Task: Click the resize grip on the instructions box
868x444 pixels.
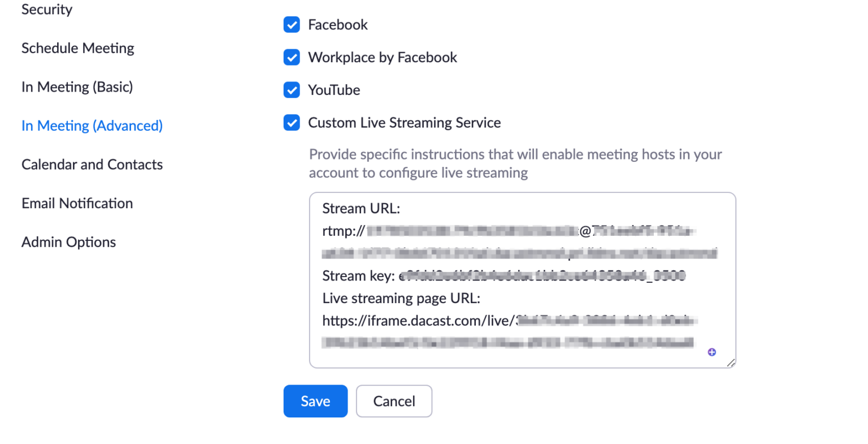Action: (730, 363)
